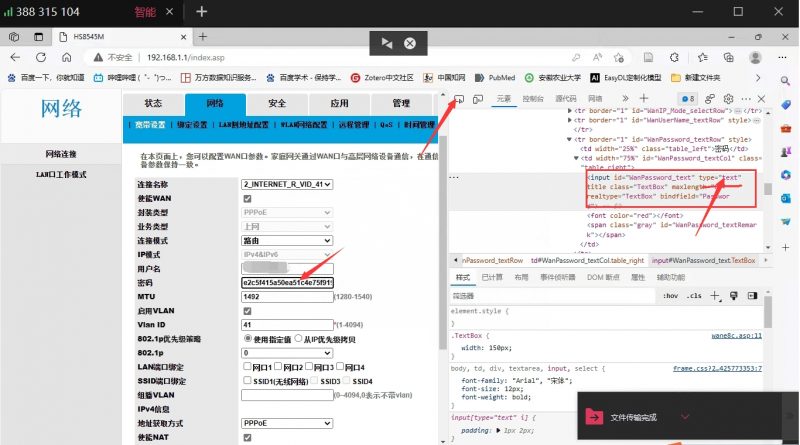This screenshot has width=800, height=445.
Task: Switch to the 应用 router tab
Action: point(339,104)
